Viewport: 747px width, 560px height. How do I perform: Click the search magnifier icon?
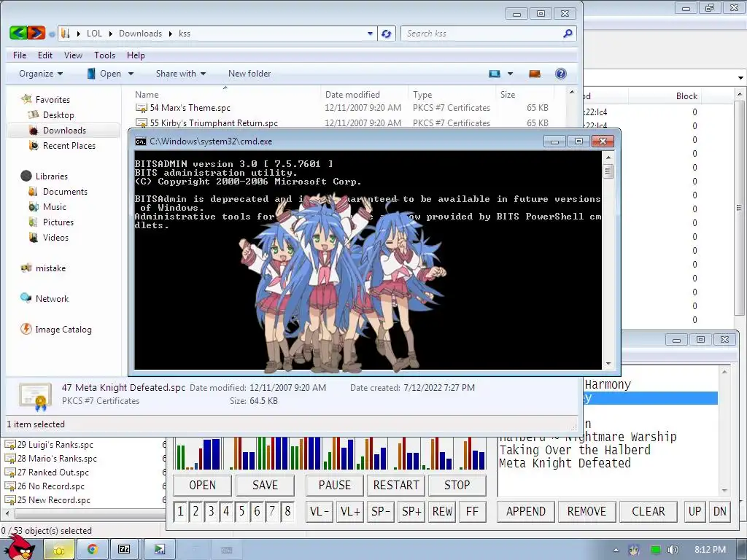(x=568, y=34)
